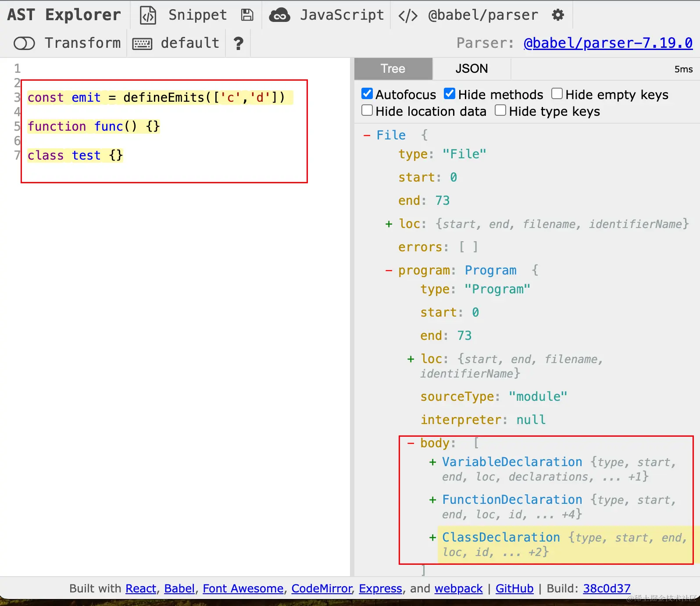Expand the File loc property
The image size is (700, 606).
pos(389,224)
